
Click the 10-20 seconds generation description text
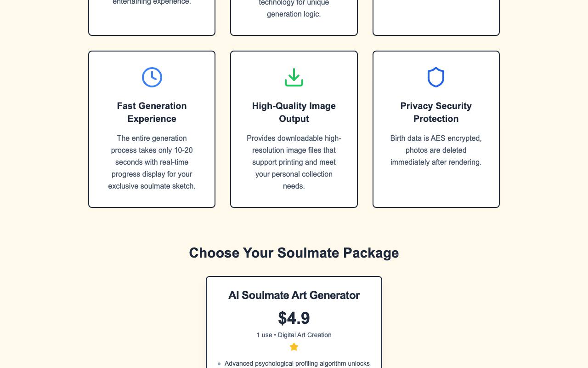click(152, 162)
